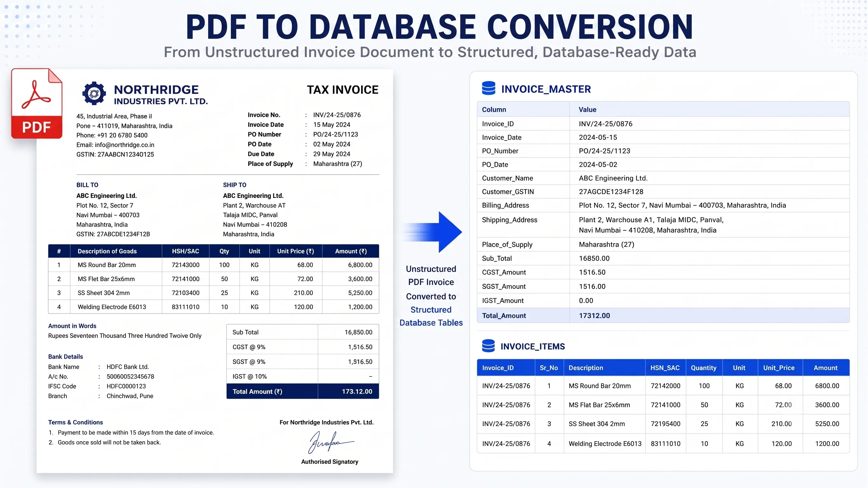The image size is (868, 488).
Task: Click the phone number +91 20 6780 5400
Action: tap(122, 135)
